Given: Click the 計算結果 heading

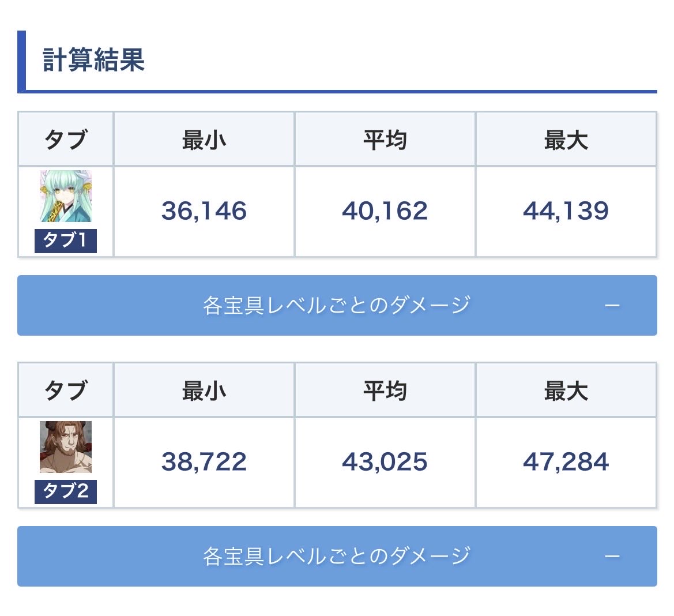Looking at the screenshot, I should [94, 60].
